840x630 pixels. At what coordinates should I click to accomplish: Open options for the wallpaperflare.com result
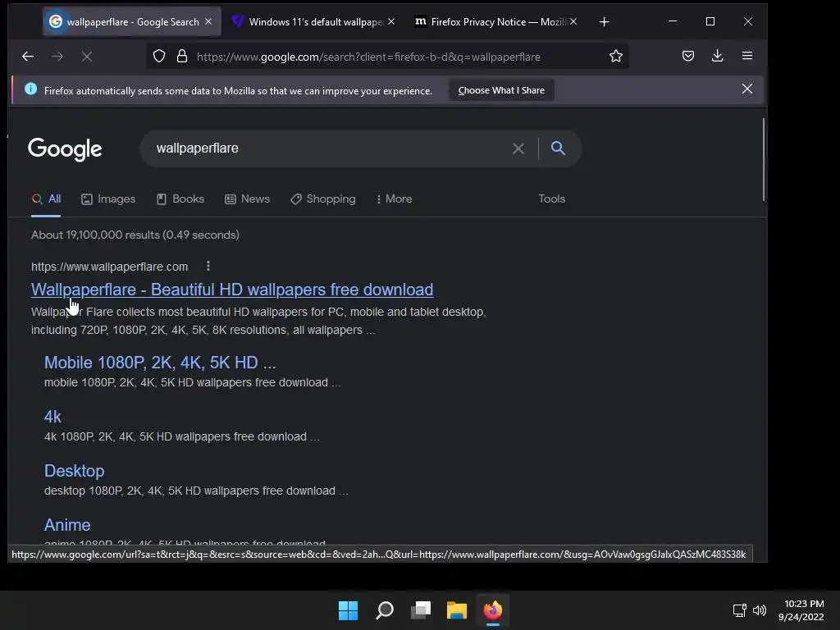[208, 267]
